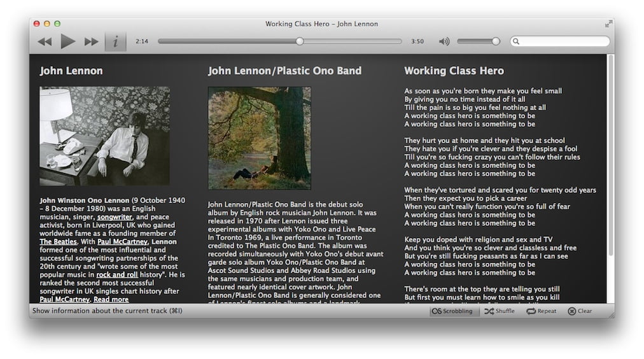Clear the playlist with Clear button
The image size is (644, 359).
click(580, 311)
